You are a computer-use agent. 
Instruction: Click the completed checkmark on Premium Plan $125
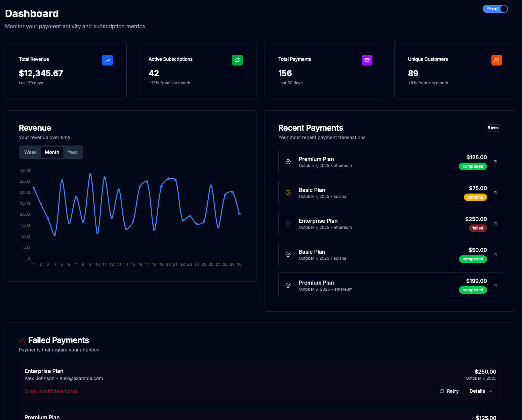(288, 162)
